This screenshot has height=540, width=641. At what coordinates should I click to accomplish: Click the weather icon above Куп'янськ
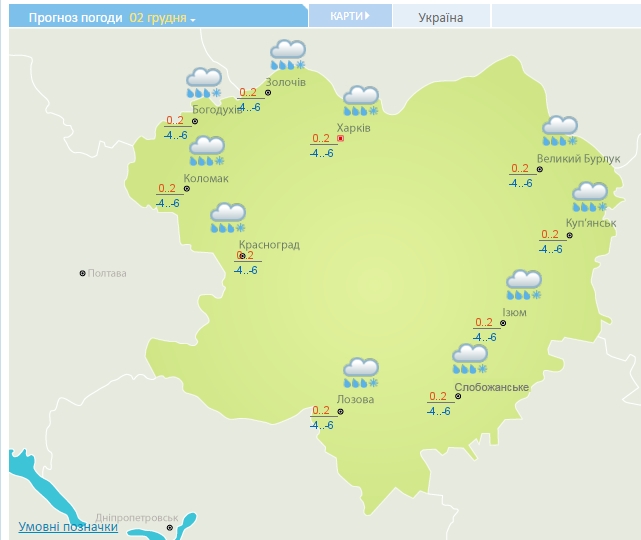click(590, 197)
